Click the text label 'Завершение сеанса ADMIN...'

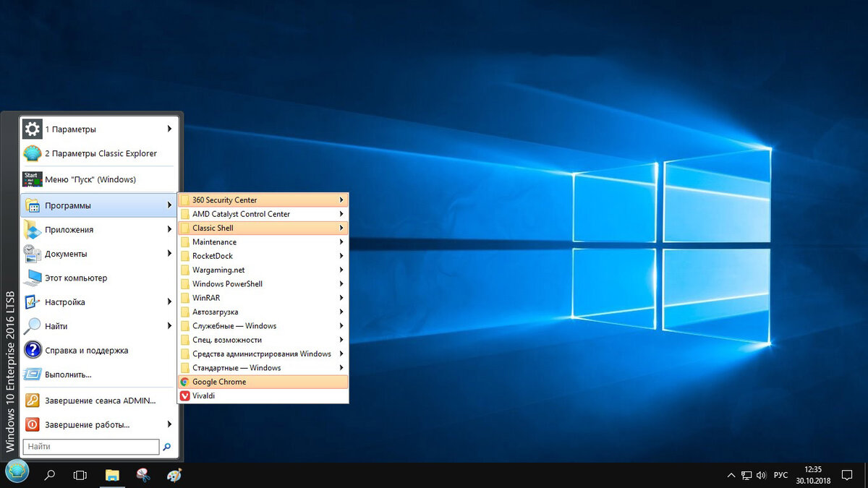click(101, 401)
